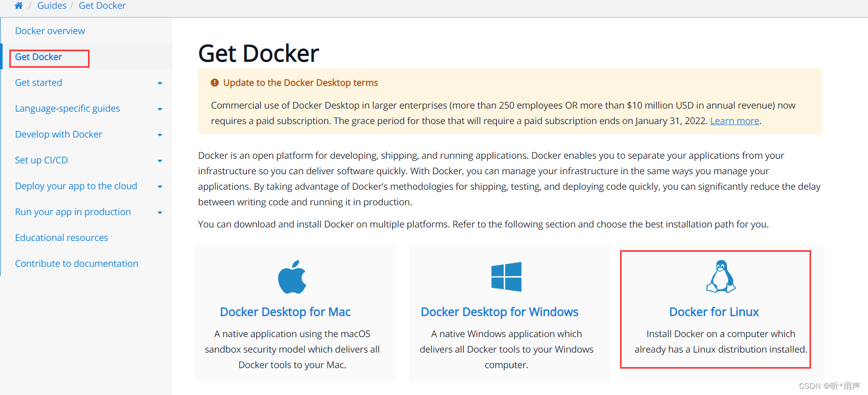Viewport: 868px width, 395px height.
Task: Open Develop with Docker sidebar item
Action: point(58,134)
